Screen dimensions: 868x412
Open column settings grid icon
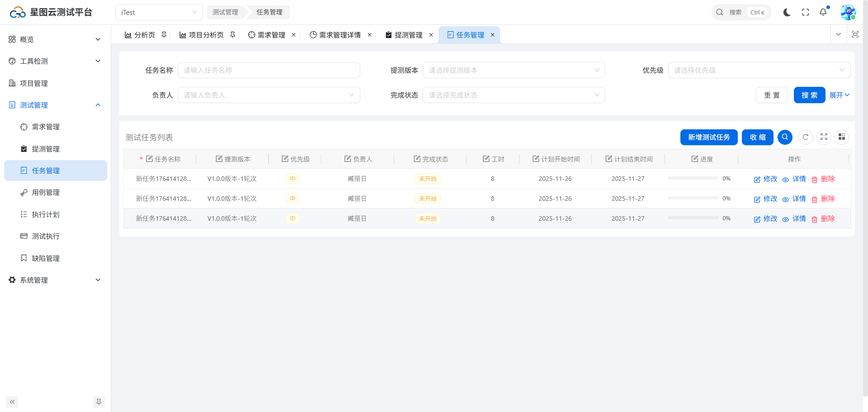[x=841, y=137]
